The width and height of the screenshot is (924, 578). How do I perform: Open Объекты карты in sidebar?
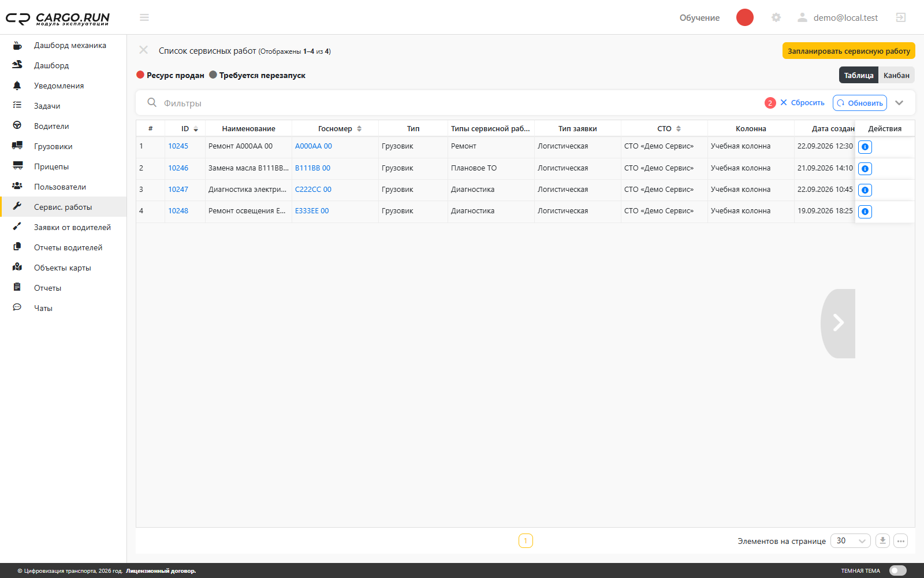[x=64, y=268]
